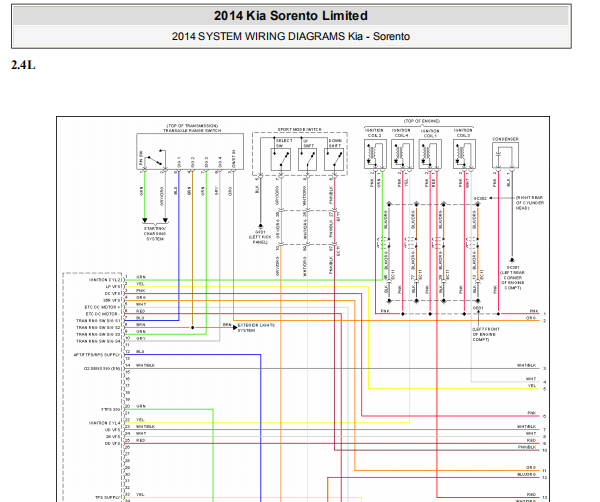Click the '(RIGHT REAR OF CYLINDER HEAD)' note
The image size is (600, 502).
530,203
